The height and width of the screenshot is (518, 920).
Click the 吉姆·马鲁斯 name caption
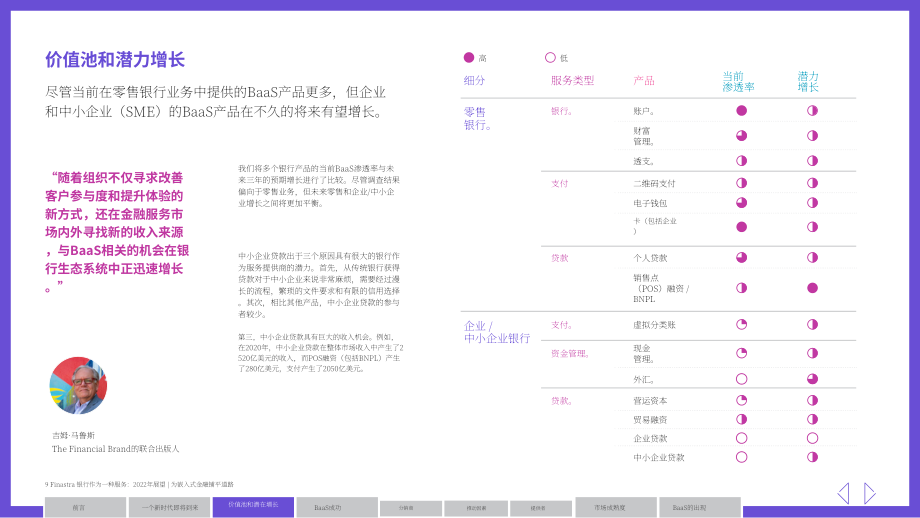[73, 435]
